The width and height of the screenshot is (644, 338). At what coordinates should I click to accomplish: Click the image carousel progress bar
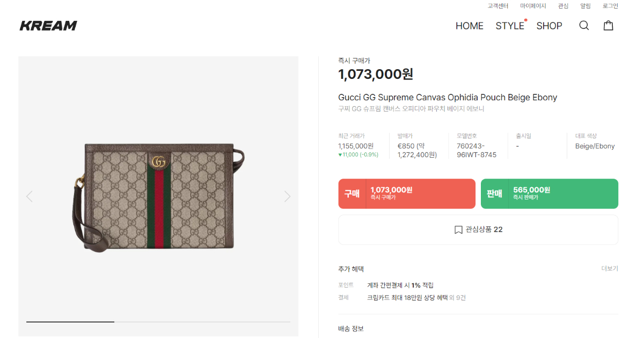tap(158, 322)
